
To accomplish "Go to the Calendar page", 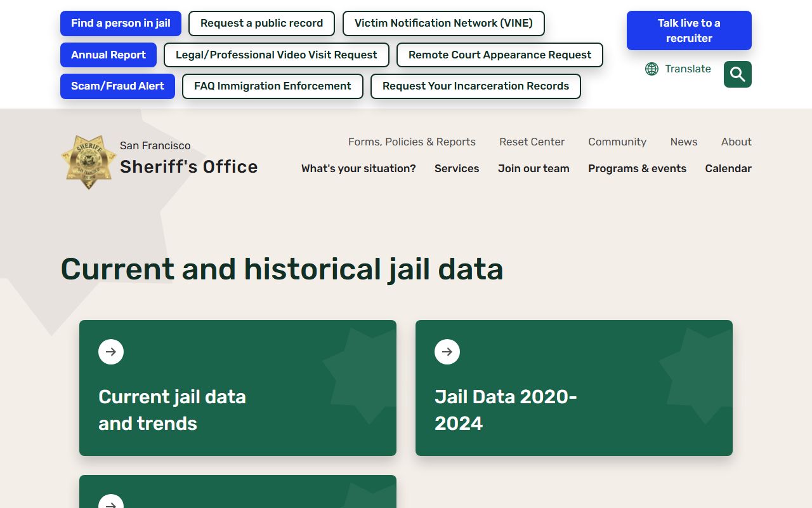I will point(728,168).
